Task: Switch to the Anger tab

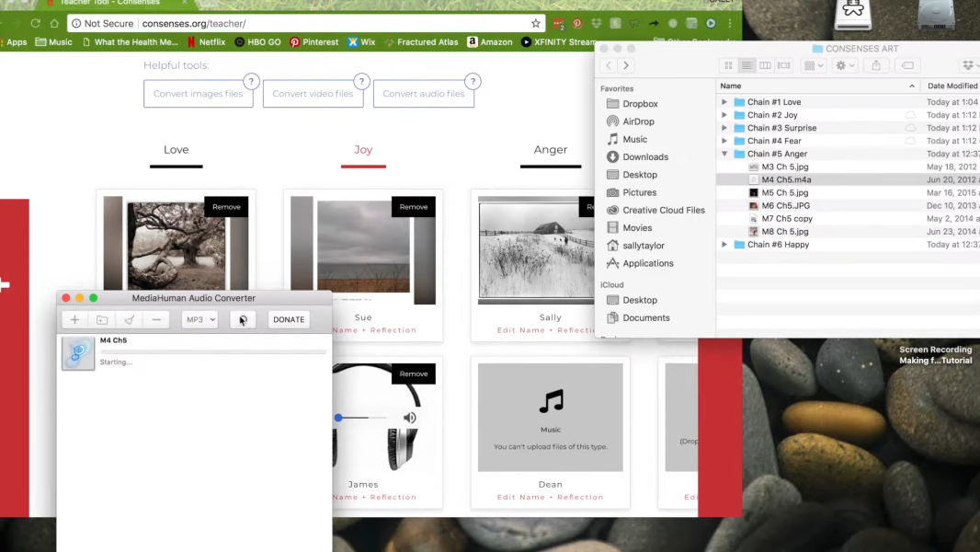Action: (551, 150)
